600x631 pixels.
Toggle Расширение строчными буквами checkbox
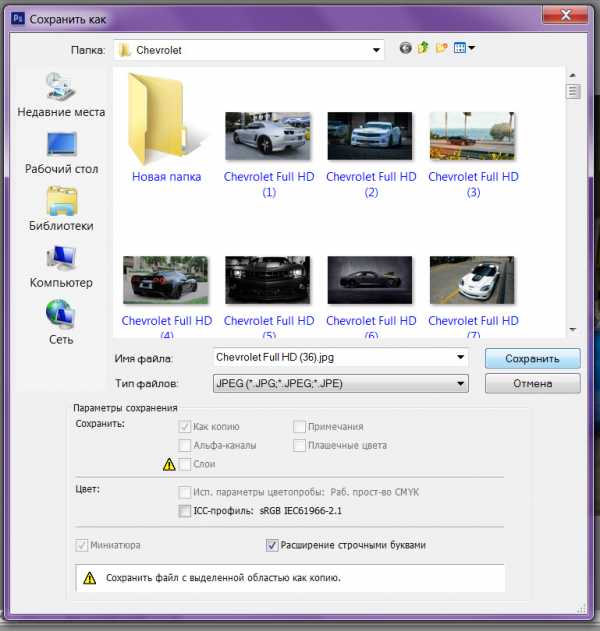272,545
